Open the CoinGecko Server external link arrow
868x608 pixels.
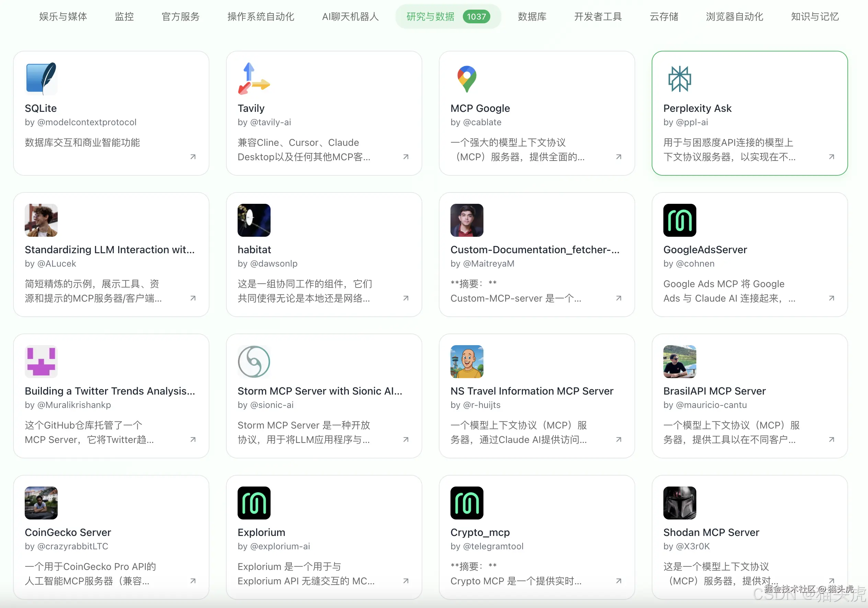click(193, 581)
